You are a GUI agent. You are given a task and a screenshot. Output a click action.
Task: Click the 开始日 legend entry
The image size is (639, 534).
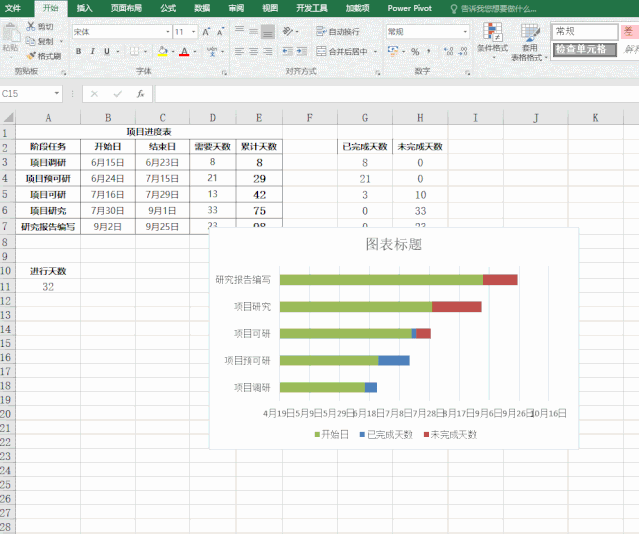coord(332,435)
